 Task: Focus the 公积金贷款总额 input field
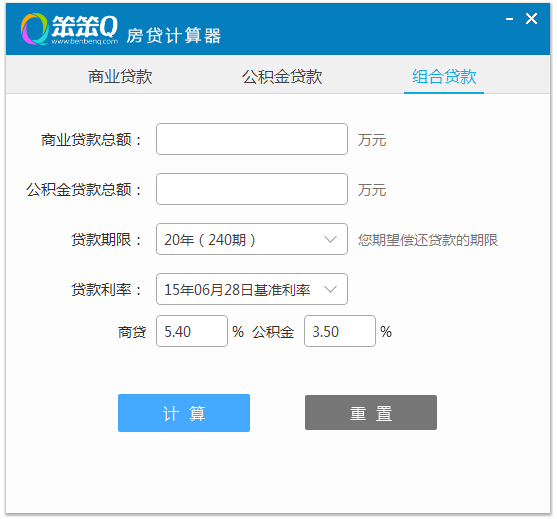click(252, 189)
